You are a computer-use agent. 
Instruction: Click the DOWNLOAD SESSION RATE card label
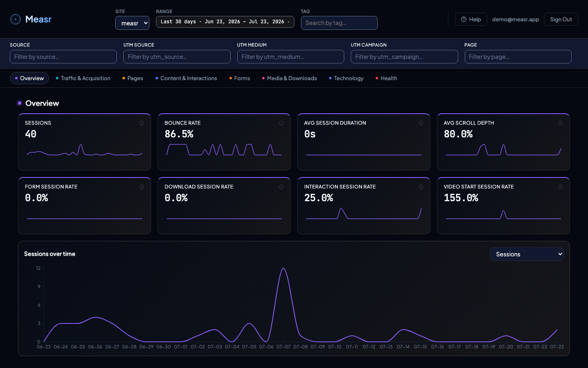199,187
